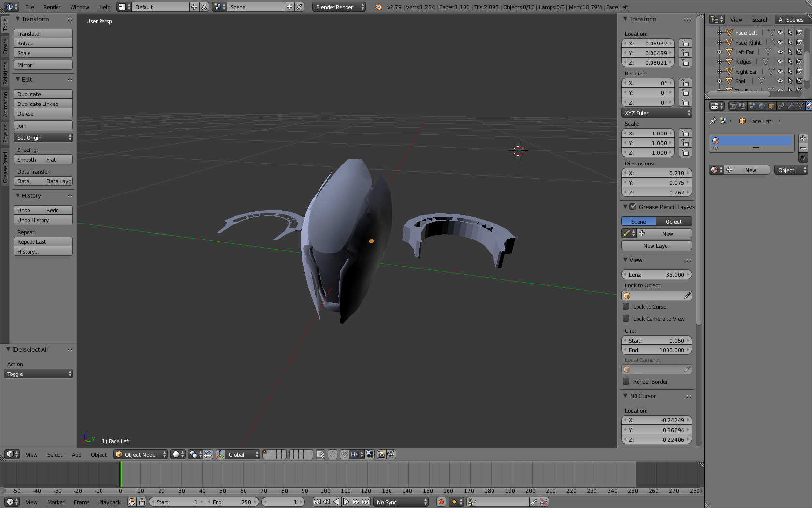The width and height of the screenshot is (812, 508).
Task: Open the World properties tab (globe icon)
Action: click(762, 106)
